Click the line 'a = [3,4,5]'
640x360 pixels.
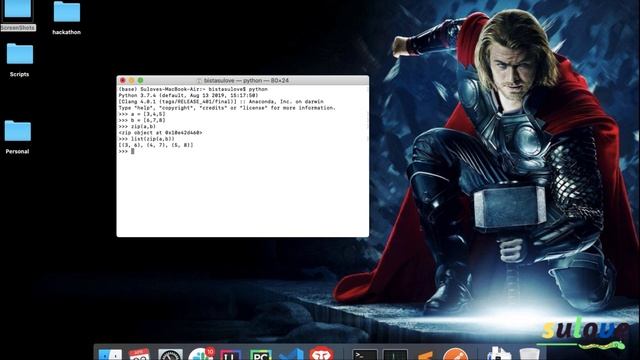tap(142, 114)
